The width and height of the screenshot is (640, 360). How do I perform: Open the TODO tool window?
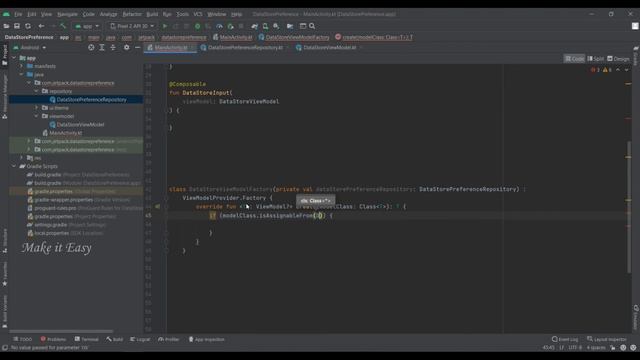22,340
